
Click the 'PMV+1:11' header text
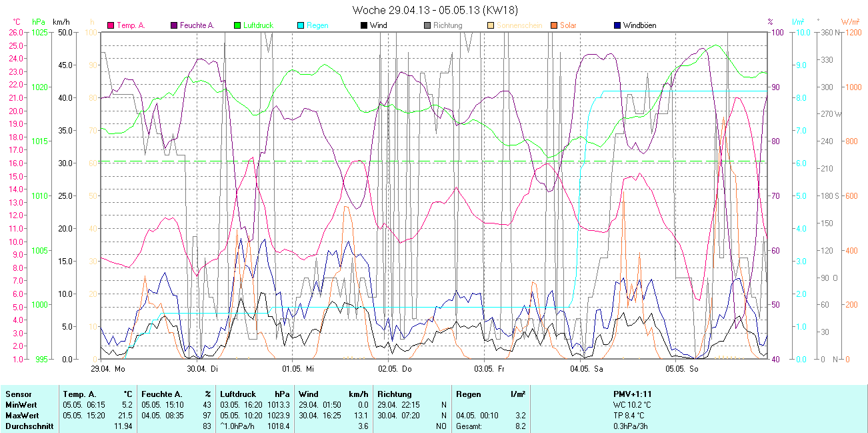click(x=633, y=394)
